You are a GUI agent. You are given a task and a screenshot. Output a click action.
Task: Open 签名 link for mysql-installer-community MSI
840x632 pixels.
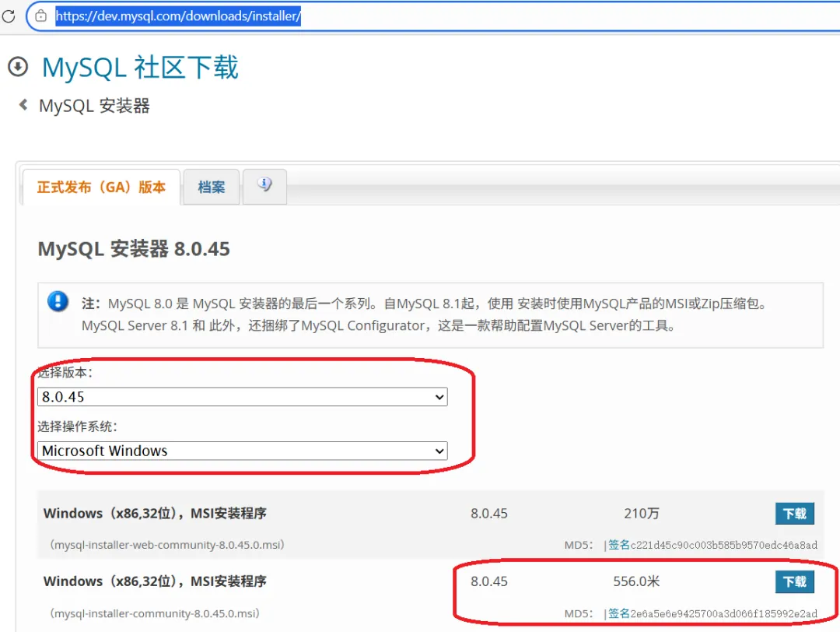point(619,613)
